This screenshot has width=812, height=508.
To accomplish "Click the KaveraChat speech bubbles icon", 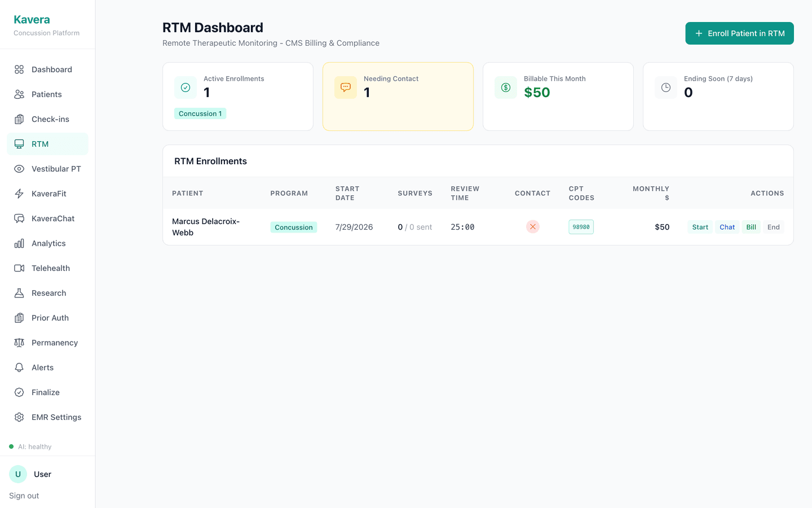I will (x=19, y=218).
